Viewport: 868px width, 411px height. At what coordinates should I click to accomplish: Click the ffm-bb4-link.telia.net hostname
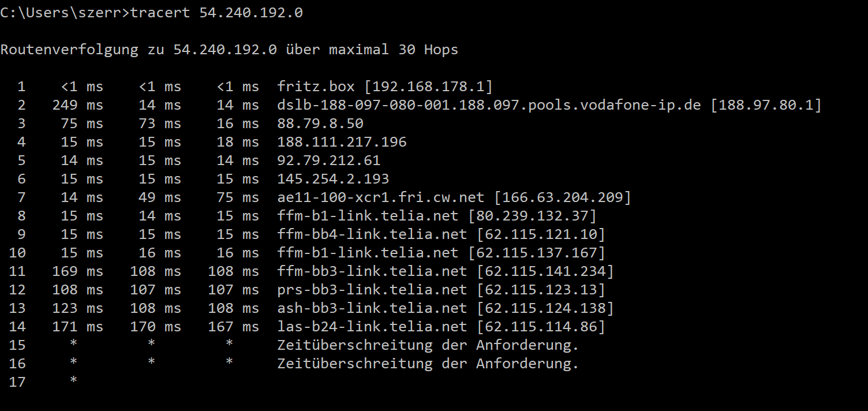[372, 234]
